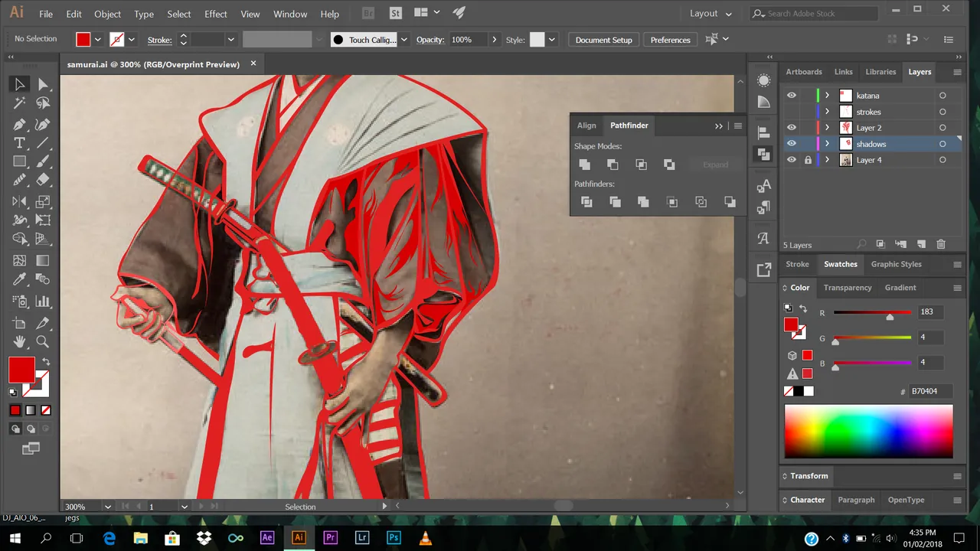Target the katana layer circle

pyautogui.click(x=942, y=96)
